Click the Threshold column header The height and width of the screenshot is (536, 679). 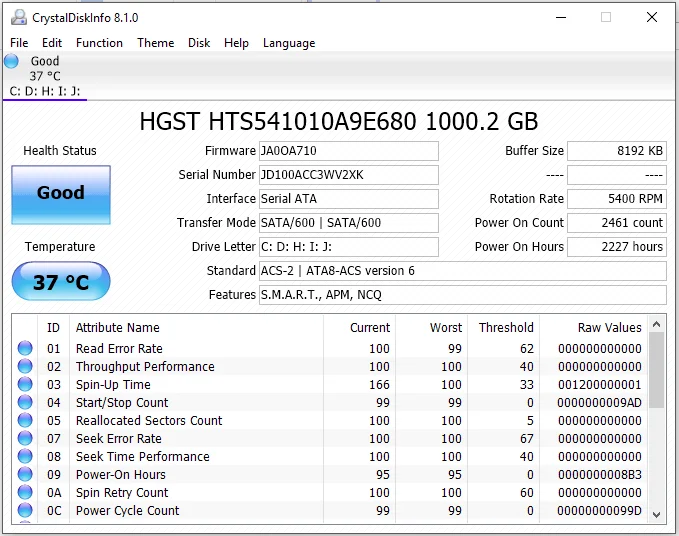click(x=506, y=328)
